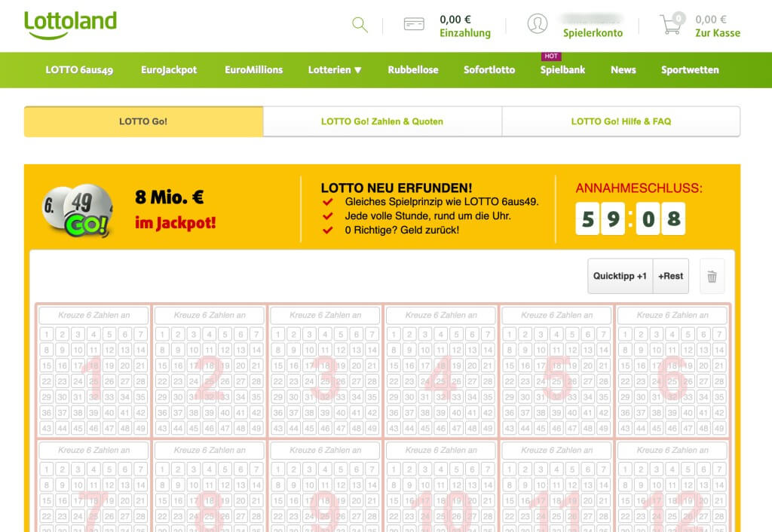Viewport: 772px width, 532px height.
Task: Tick number 7 in field 5
Action: point(604,335)
